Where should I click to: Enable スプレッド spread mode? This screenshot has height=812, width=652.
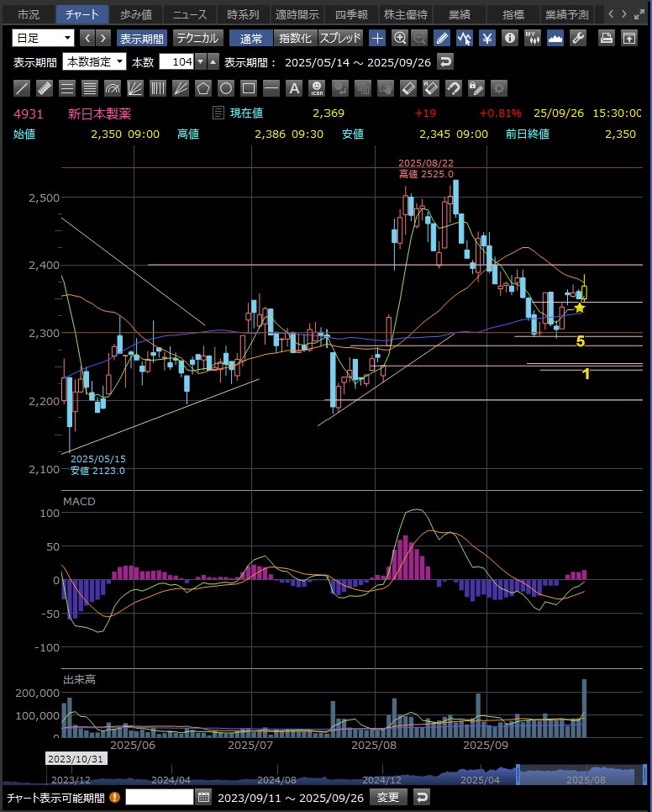[340, 38]
